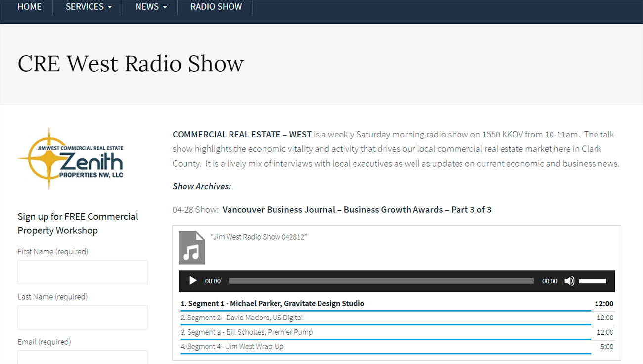The height and width of the screenshot is (364, 643).
Task: Click the Show Archives label
Action: (x=202, y=186)
